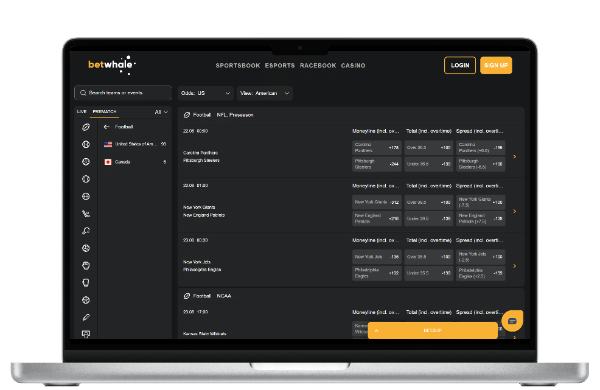Screen dimensions: 600x390
Task: Pick New York Giants spread odds
Action: [480, 202]
